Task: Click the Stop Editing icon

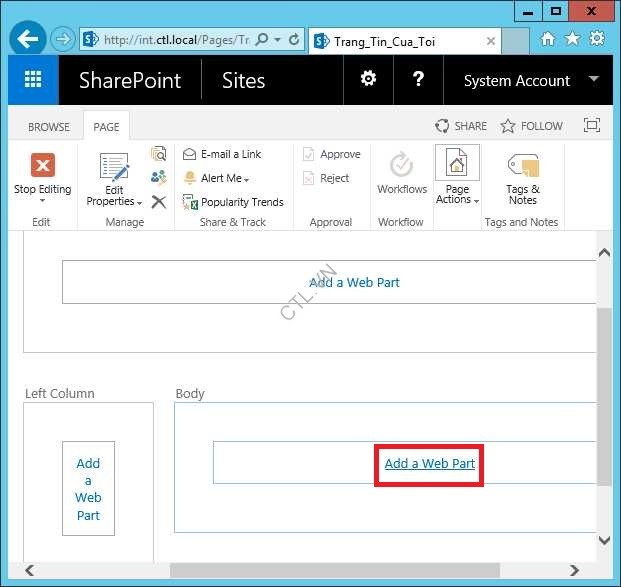Action: pos(42,166)
